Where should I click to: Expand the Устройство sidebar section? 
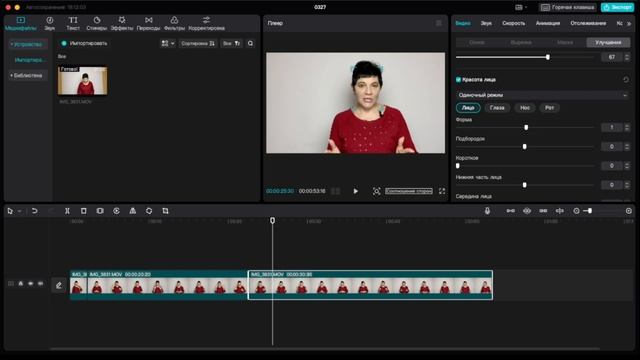click(x=28, y=44)
